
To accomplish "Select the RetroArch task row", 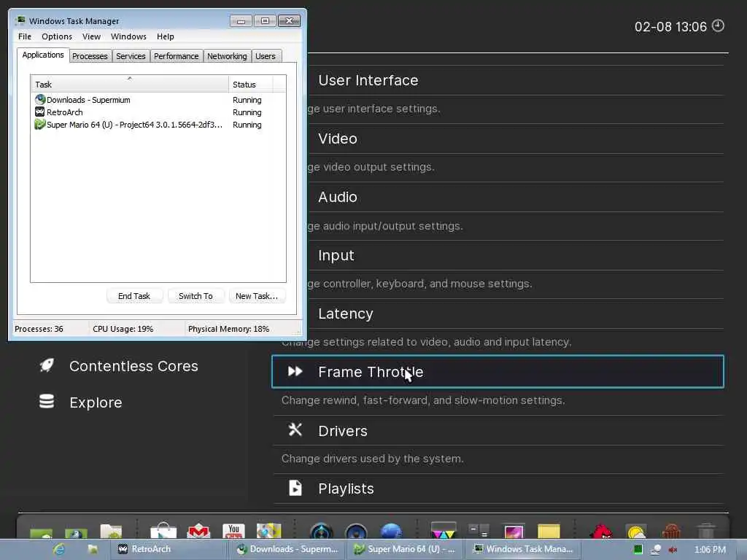I will click(158, 112).
